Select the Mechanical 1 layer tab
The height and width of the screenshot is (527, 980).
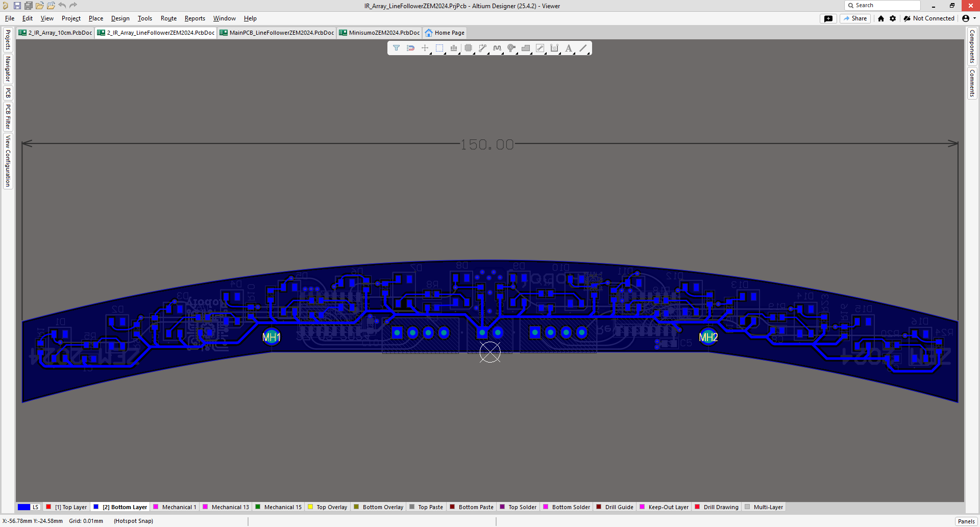click(175, 507)
